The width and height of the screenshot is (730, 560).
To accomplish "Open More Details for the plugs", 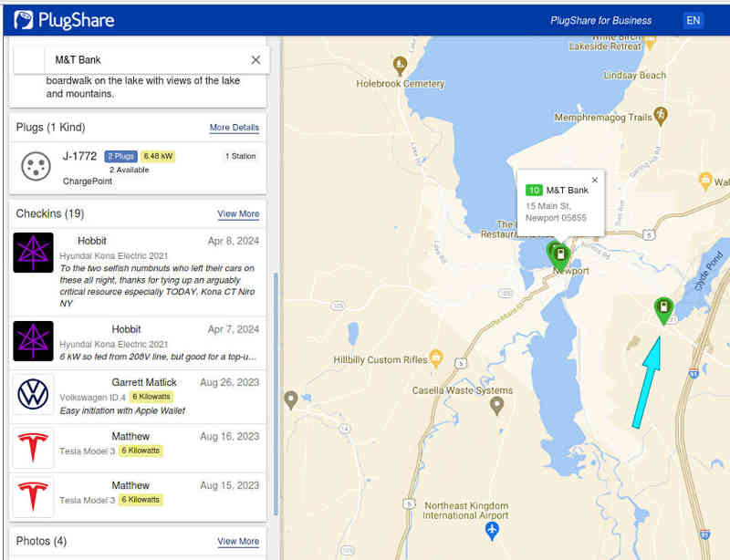I will pyautogui.click(x=235, y=128).
